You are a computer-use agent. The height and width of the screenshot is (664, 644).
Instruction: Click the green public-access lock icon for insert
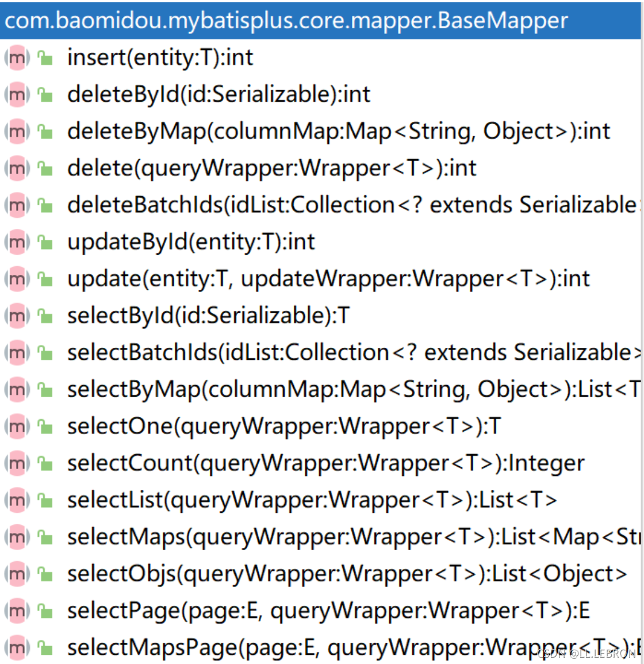point(45,58)
